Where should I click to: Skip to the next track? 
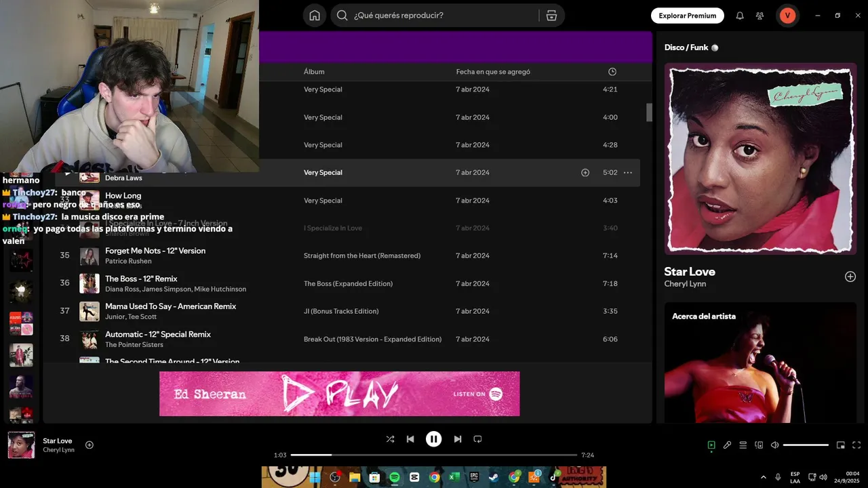458,439
